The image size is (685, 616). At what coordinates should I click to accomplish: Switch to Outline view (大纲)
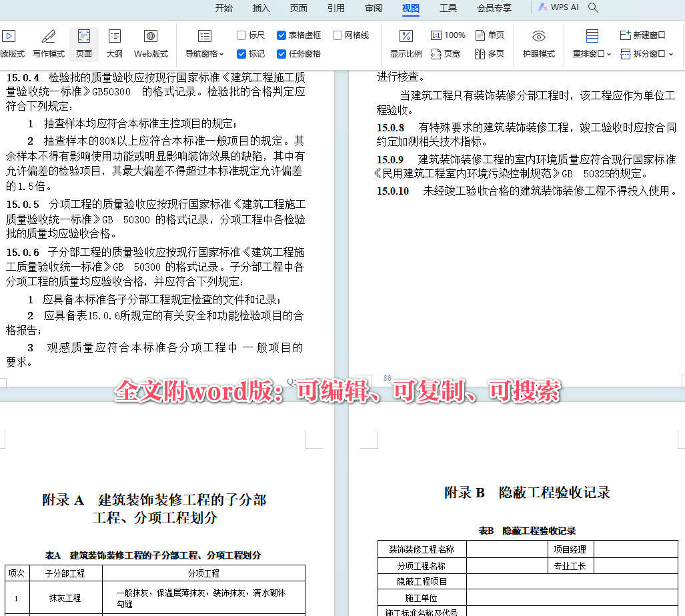click(114, 44)
